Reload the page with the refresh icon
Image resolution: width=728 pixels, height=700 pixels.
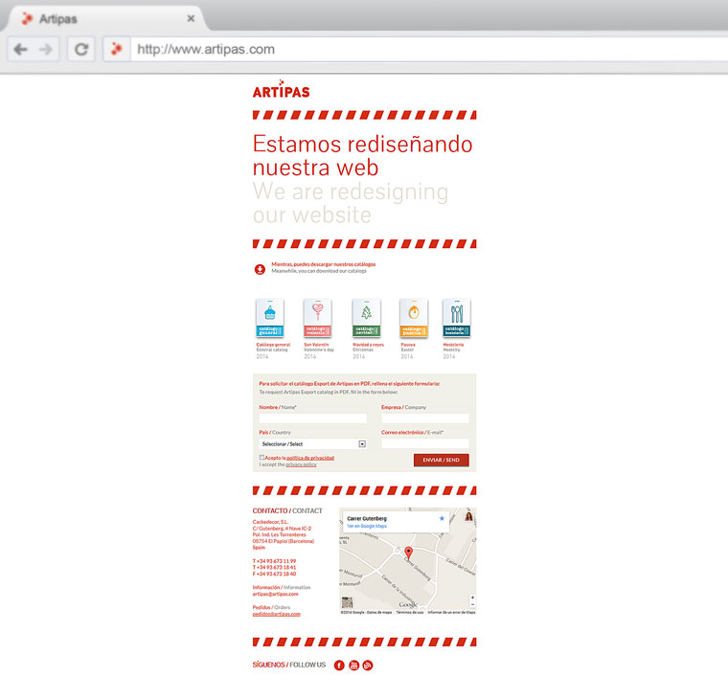coord(81,49)
